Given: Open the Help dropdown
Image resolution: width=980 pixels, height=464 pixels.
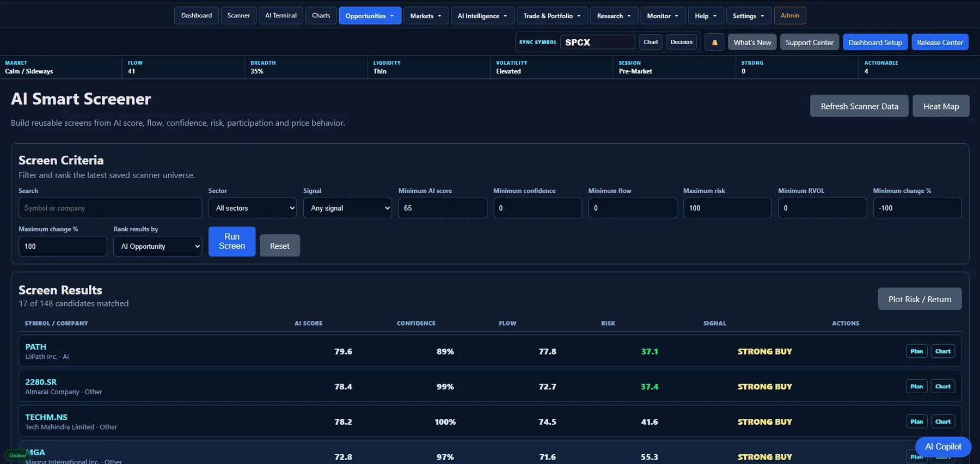Looking at the screenshot, I should click(706, 15).
